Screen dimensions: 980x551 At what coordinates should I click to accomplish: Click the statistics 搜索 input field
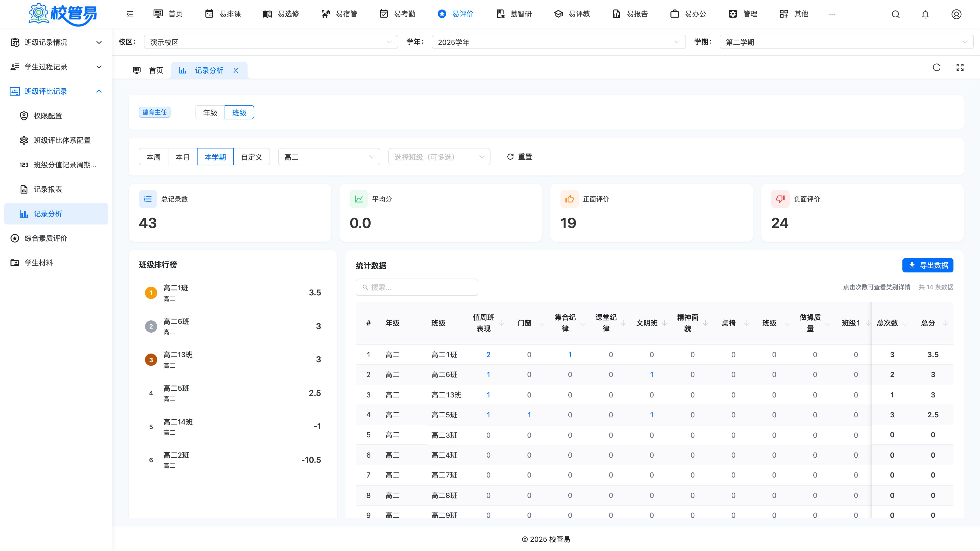pos(417,287)
